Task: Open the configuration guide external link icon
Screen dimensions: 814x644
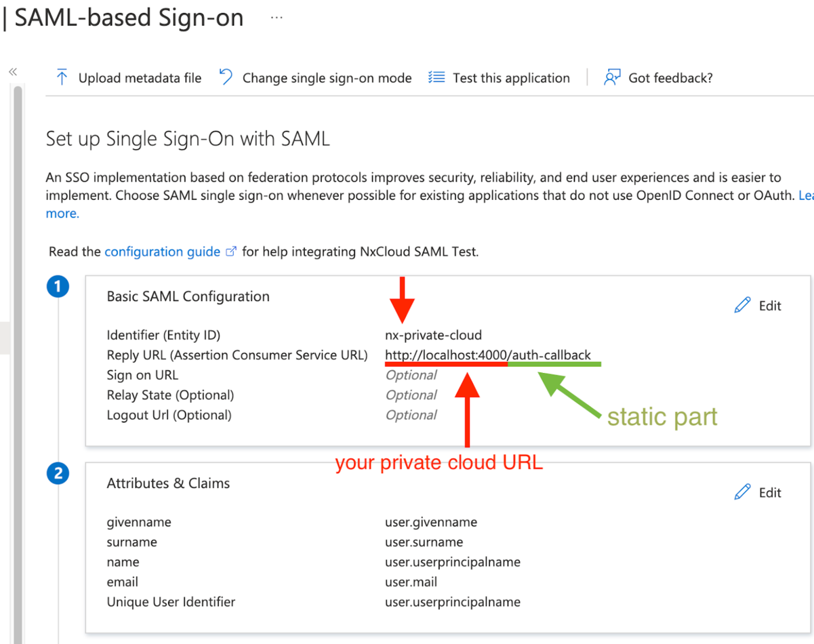Action: (230, 251)
